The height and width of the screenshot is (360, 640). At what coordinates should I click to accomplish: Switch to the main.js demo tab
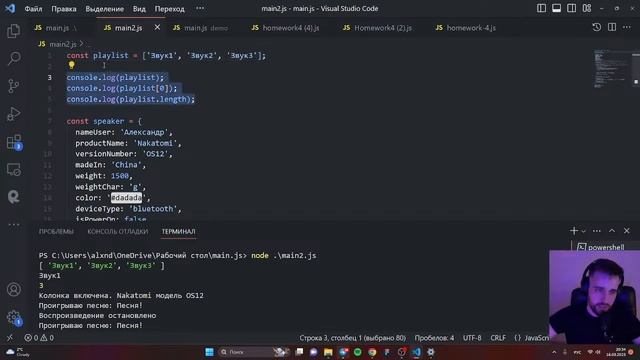(x=200, y=28)
